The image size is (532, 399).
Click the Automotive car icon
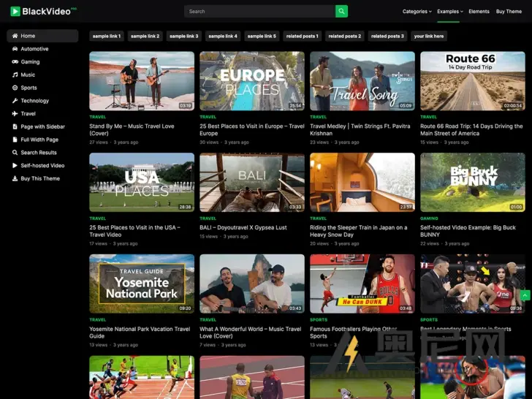pyautogui.click(x=15, y=49)
